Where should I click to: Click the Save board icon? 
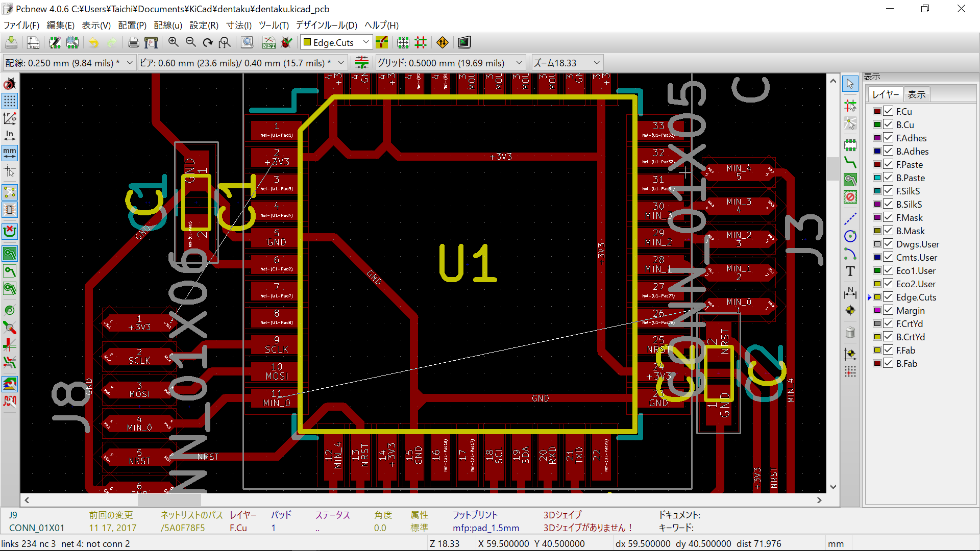[x=11, y=42]
